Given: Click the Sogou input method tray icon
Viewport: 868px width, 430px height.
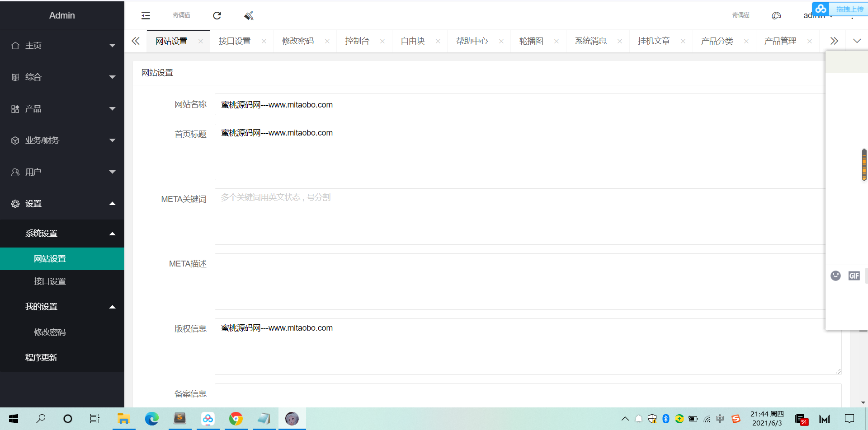Looking at the screenshot, I should [x=736, y=419].
